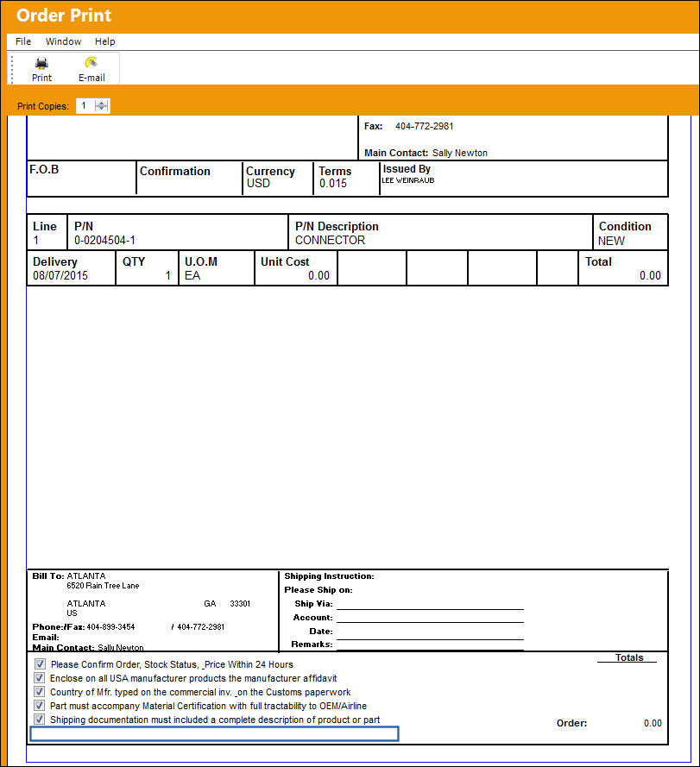Uncheck the Shipping documentation checkbox
This screenshot has height=767, width=700.
tap(40, 719)
